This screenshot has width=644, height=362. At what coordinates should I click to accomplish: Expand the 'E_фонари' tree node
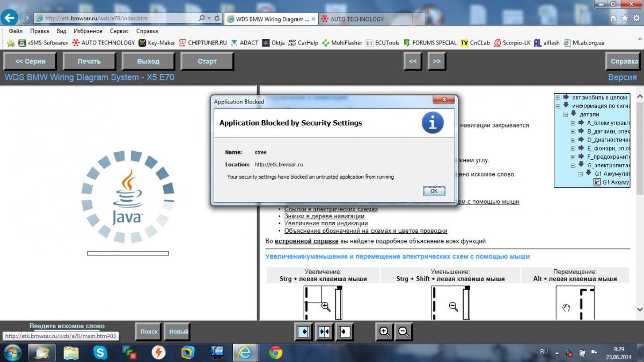[x=573, y=149]
